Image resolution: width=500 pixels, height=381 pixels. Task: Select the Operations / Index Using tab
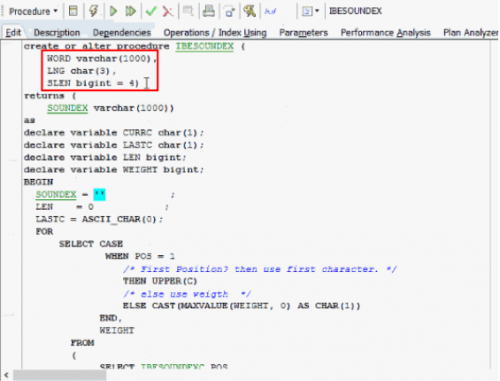coord(215,33)
